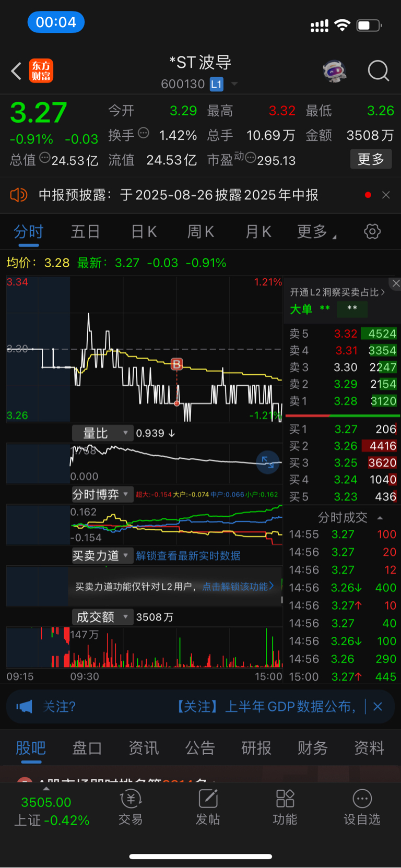The width and height of the screenshot is (401, 868).
Task: Switch to 日K chart tab
Action: coord(144,231)
